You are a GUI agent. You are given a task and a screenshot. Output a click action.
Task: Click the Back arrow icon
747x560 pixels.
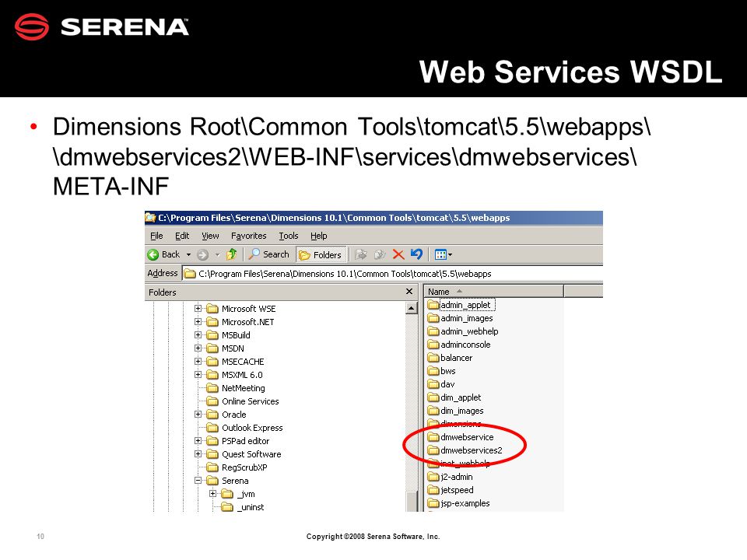(x=153, y=255)
